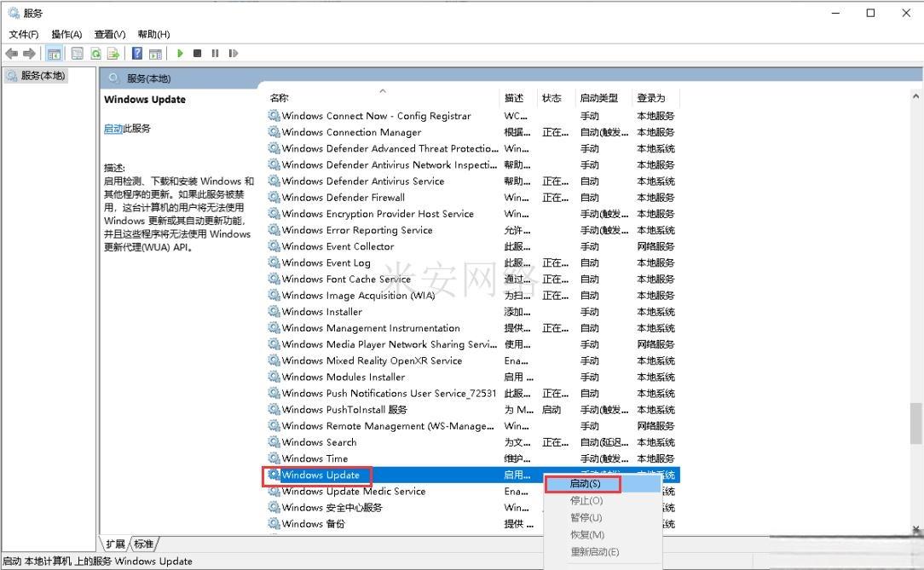Click the 启动 link to start this service

(x=113, y=129)
